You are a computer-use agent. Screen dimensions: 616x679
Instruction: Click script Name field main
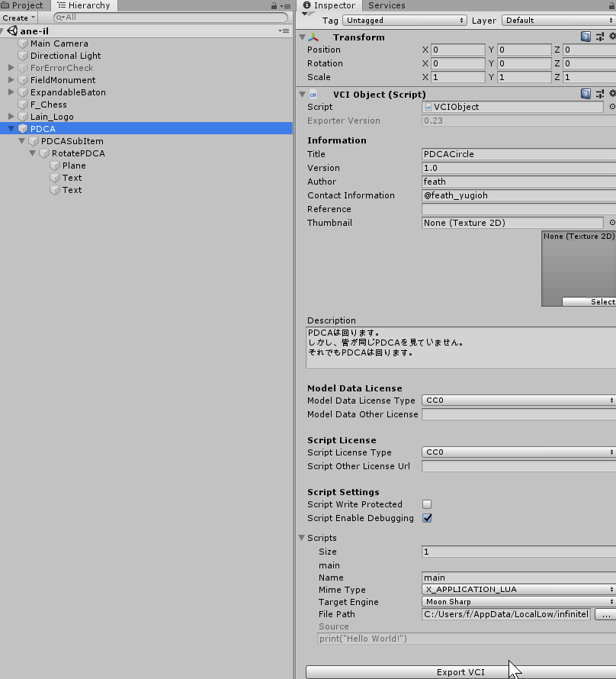point(518,578)
